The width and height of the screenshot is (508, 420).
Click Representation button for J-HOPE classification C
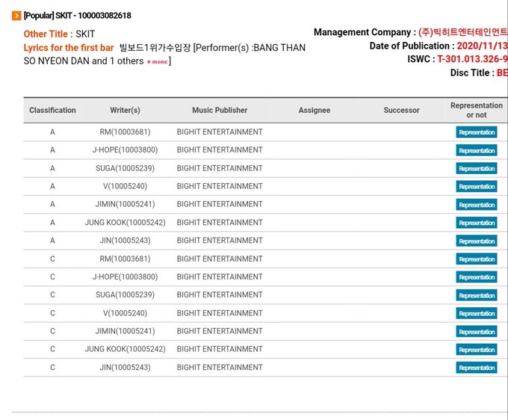click(477, 277)
